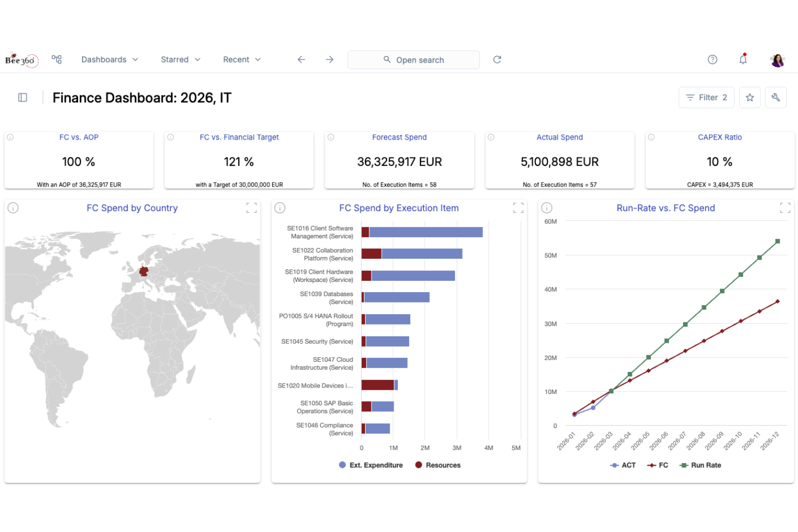Screen dimensions: 798x532
Task: Click the CAPEX Ratio title
Action: point(720,137)
